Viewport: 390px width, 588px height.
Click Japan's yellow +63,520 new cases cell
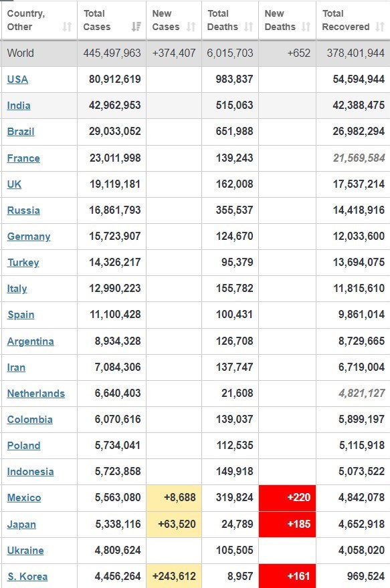[174, 524]
